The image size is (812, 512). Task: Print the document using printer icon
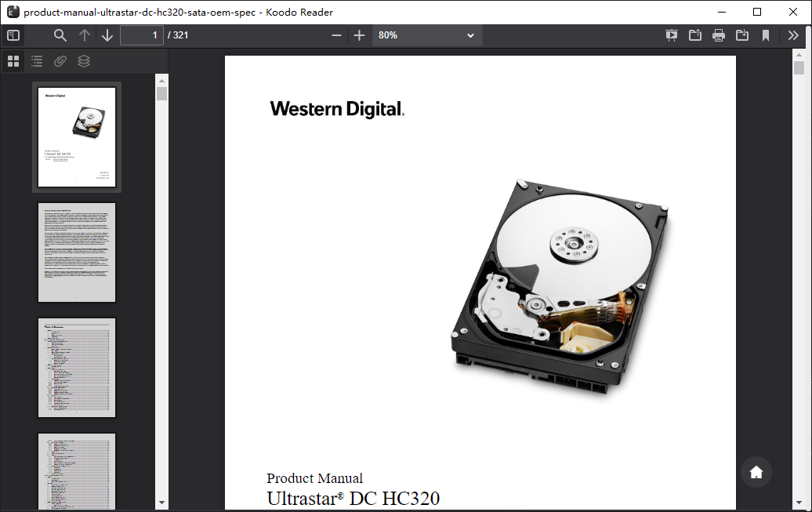coord(718,35)
